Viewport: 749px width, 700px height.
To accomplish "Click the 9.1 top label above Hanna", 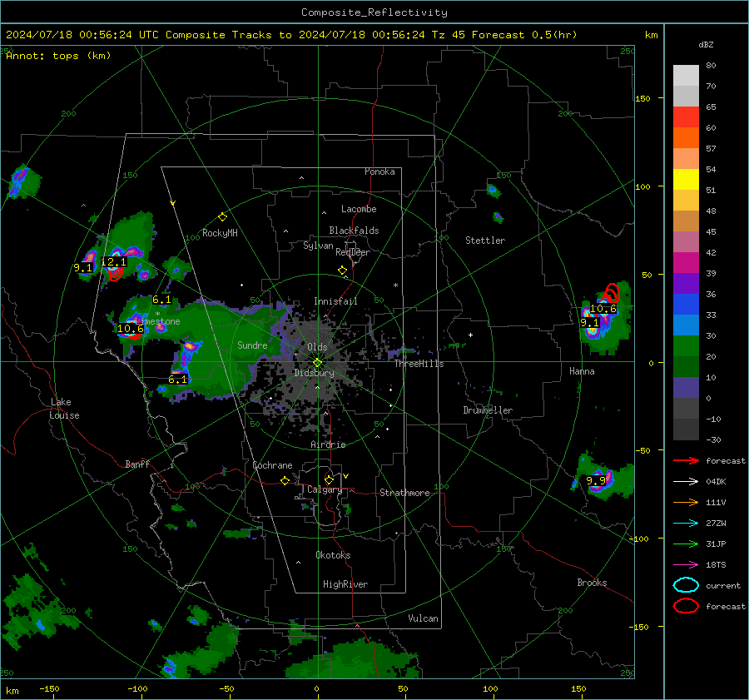I will tap(589, 323).
